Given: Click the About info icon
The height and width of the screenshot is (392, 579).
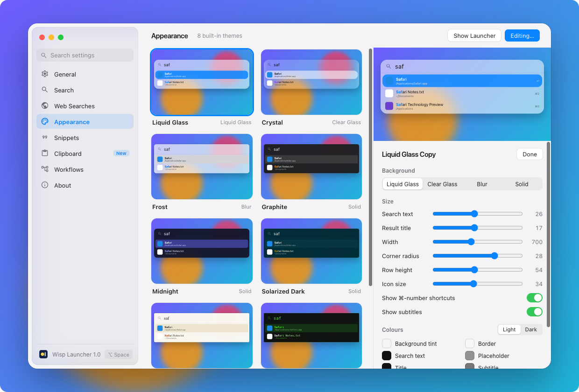Looking at the screenshot, I should [45, 185].
